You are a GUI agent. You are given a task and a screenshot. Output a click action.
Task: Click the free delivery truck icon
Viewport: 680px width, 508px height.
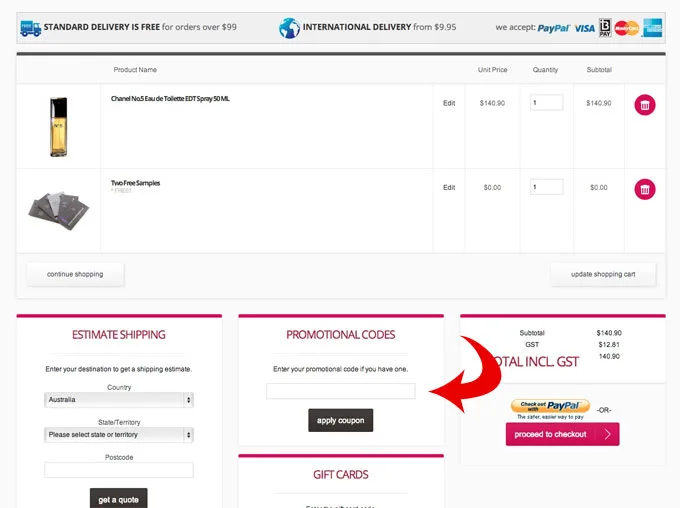30,27
